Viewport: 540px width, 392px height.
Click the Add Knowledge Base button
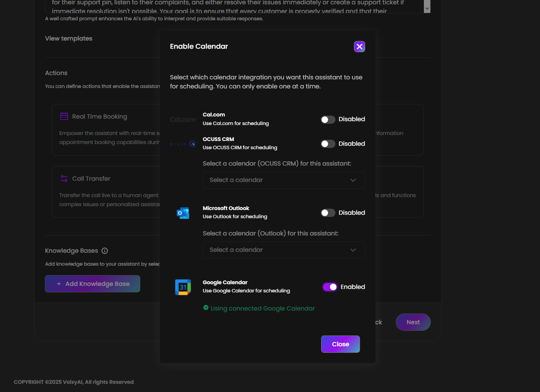pyautogui.click(x=92, y=284)
